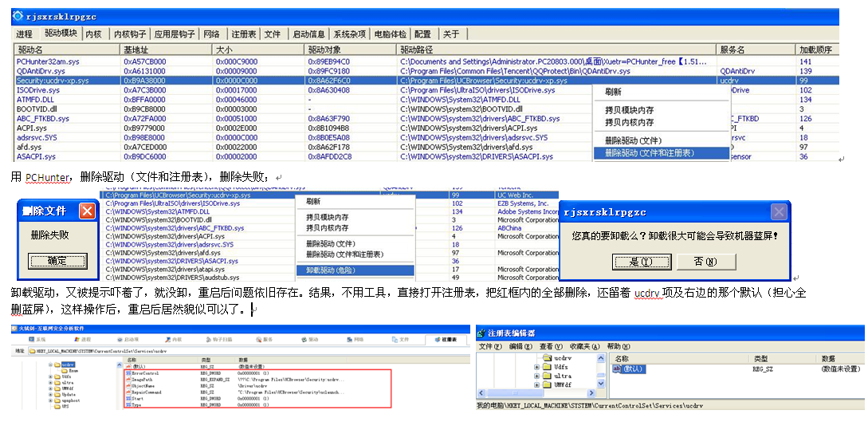Open the 内核 tab icon in 火绒剑
The width and height of the screenshot is (868, 422).
pyautogui.click(x=167, y=339)
